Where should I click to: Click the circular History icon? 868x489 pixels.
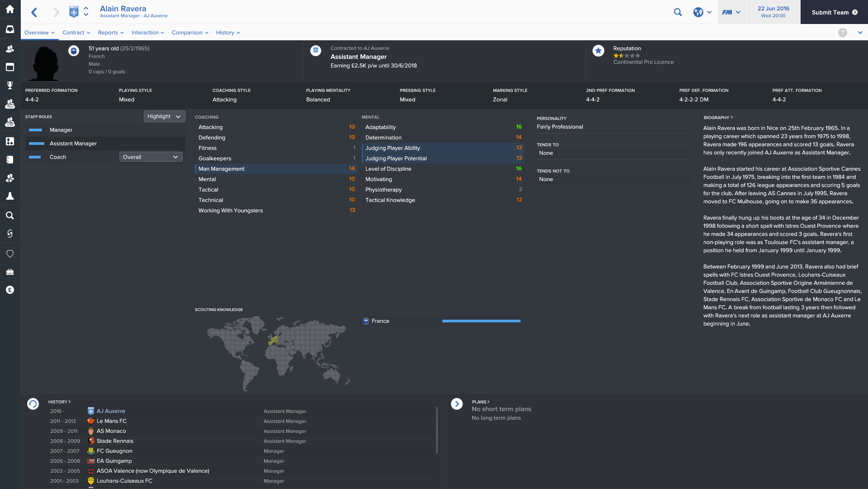pyautogui.click(x=33, y=404)
